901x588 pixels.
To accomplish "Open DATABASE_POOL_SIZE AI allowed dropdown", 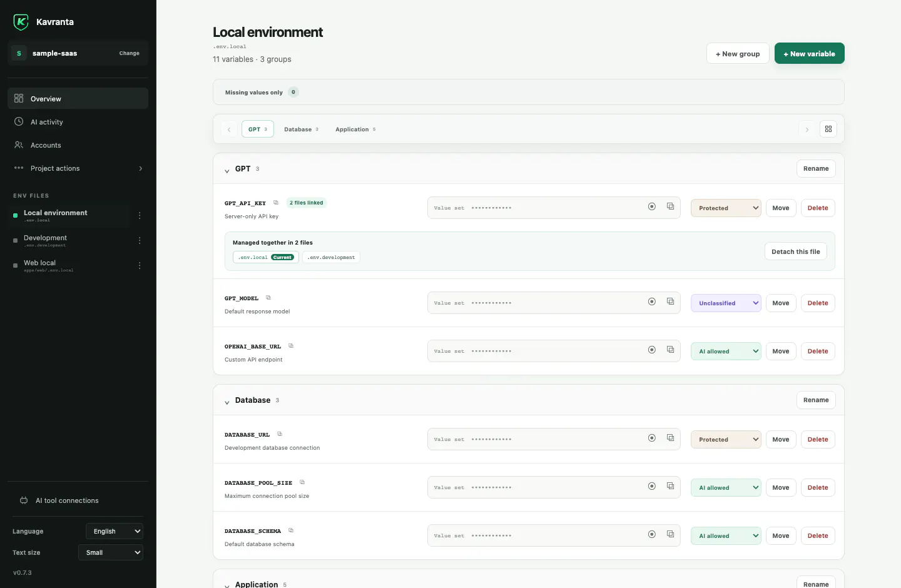I will [726, 487].
